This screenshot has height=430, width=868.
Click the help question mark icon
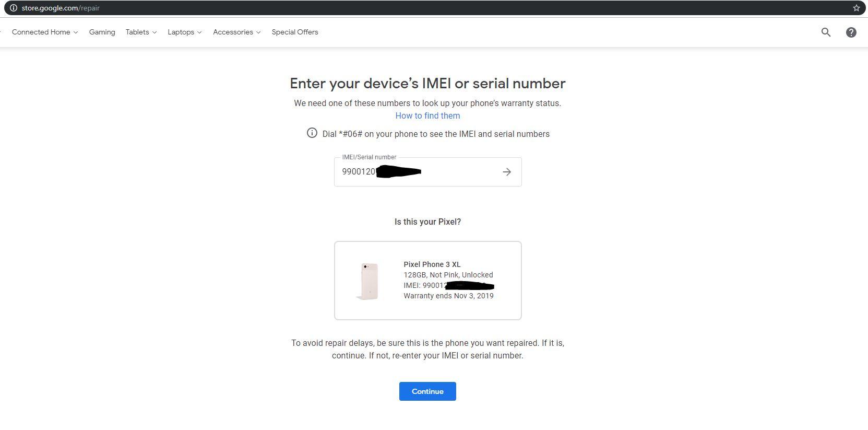(x=851, y=32)
